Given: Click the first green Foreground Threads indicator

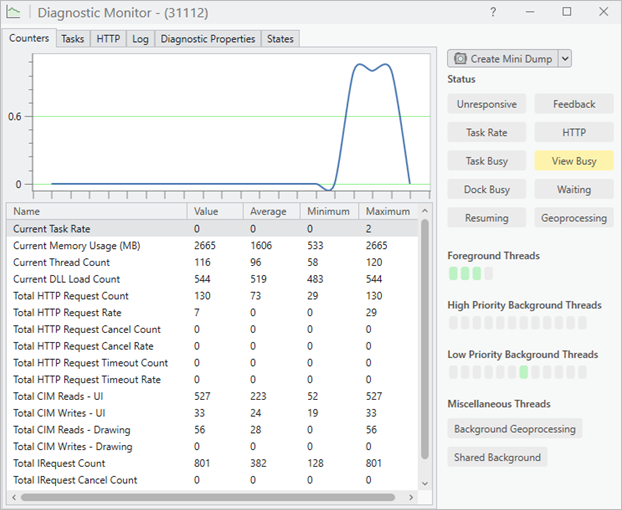Looking at the screenshot, I should (454, 273).
